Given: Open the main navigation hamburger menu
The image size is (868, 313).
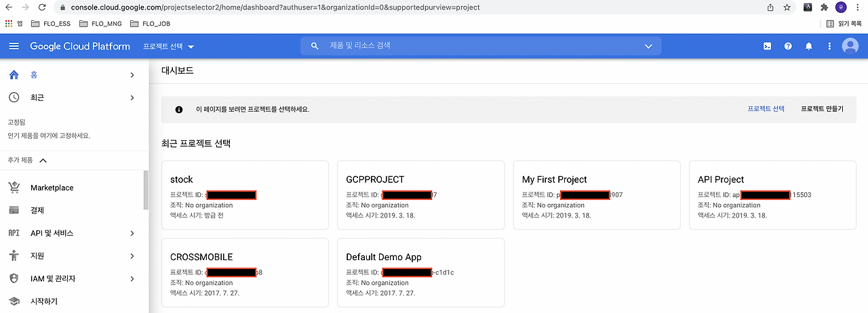Looking at the screenshot, I should pyautogui.click(x=14, y=46).
